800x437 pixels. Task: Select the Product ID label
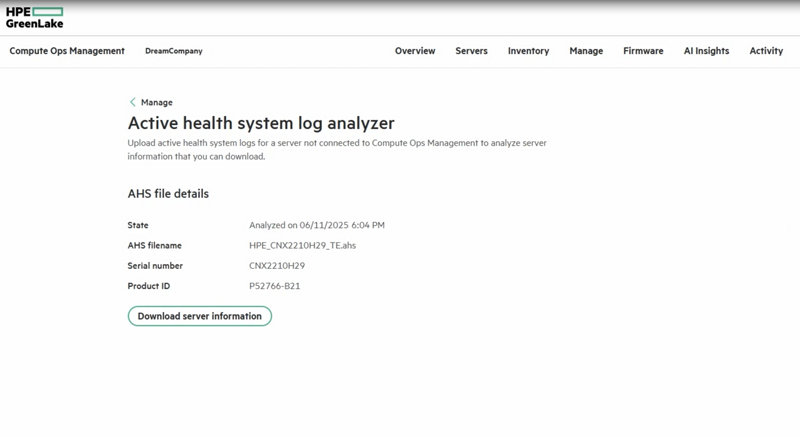(x=148, y=286)
